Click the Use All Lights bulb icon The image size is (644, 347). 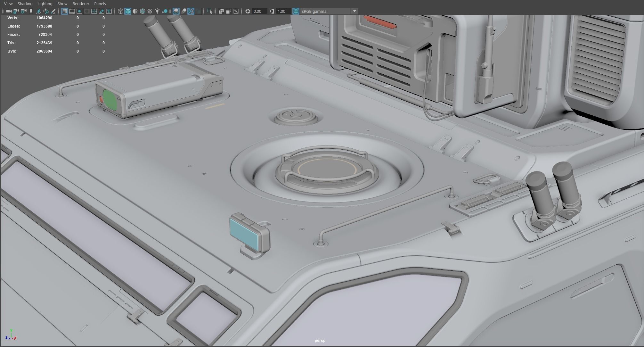point(157,11)
